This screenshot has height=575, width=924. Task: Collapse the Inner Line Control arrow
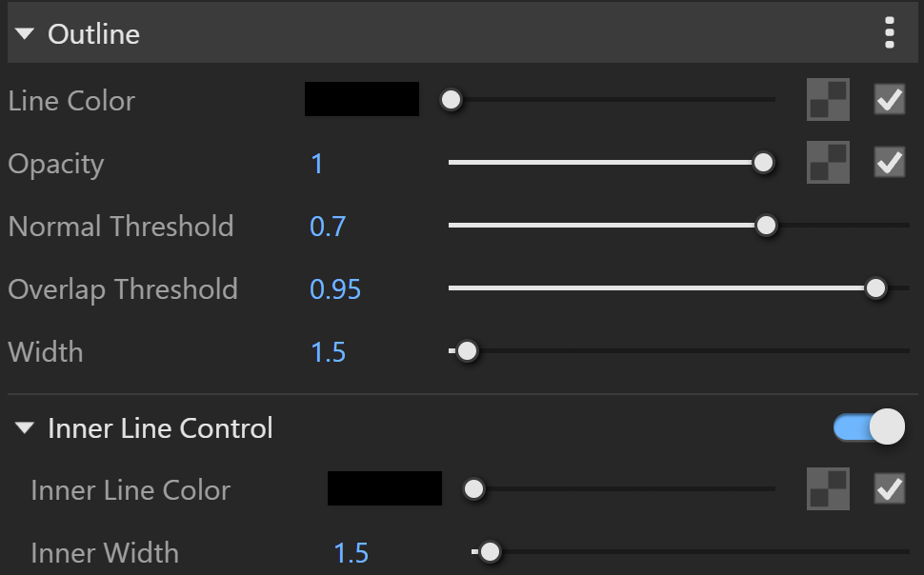click(25, 427)
